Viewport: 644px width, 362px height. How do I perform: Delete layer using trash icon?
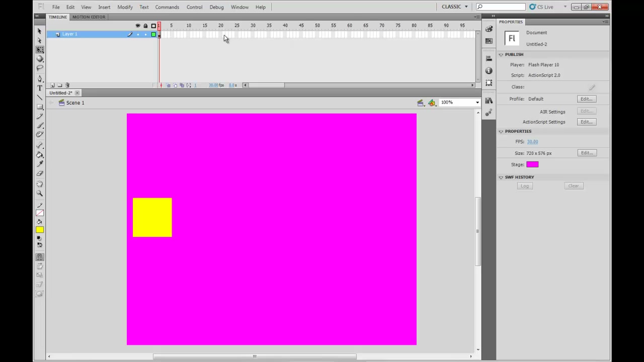(x=67, y=85)
